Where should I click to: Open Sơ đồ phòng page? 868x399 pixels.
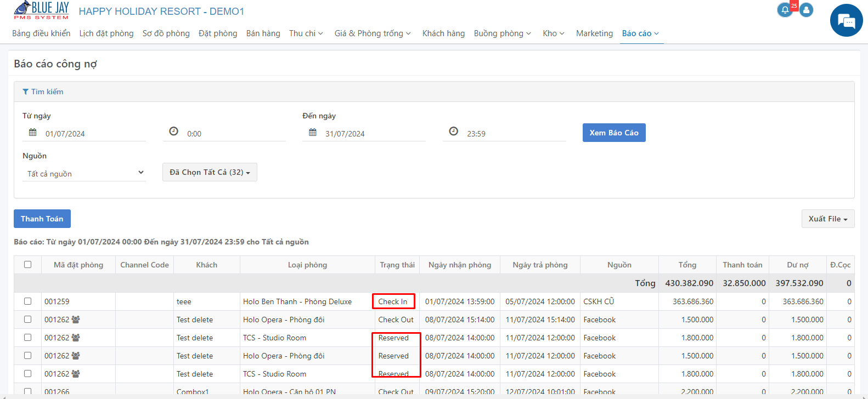166,33
